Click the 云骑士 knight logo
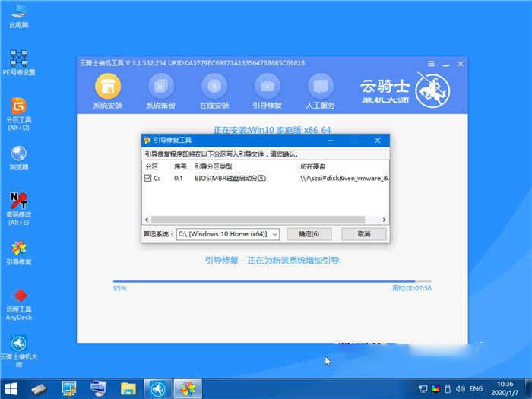 432,90
